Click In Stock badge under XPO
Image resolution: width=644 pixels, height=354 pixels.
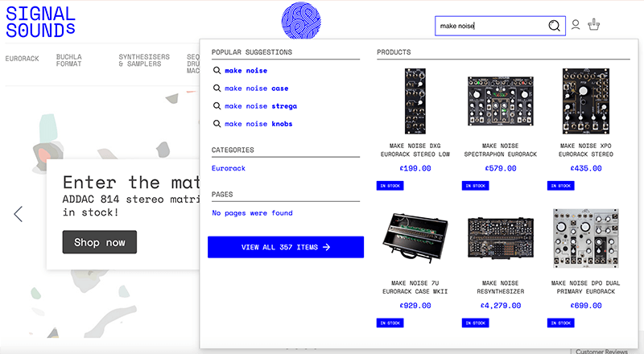pos(561,186)
